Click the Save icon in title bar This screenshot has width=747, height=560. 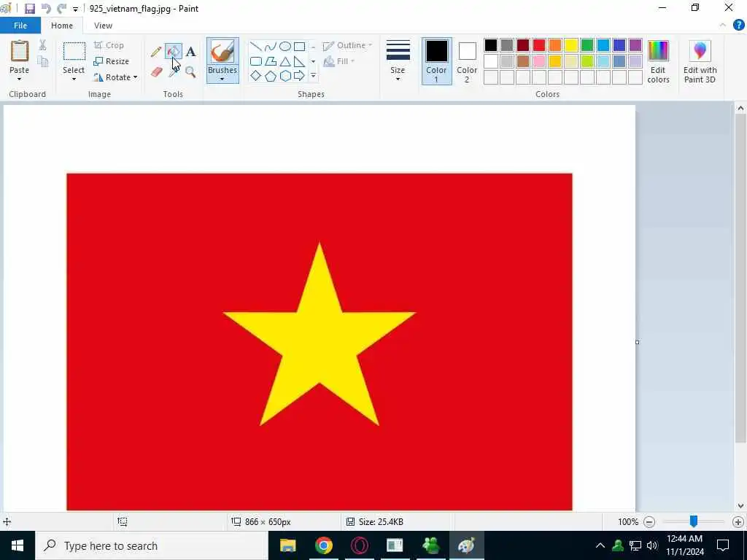[29, 9]
